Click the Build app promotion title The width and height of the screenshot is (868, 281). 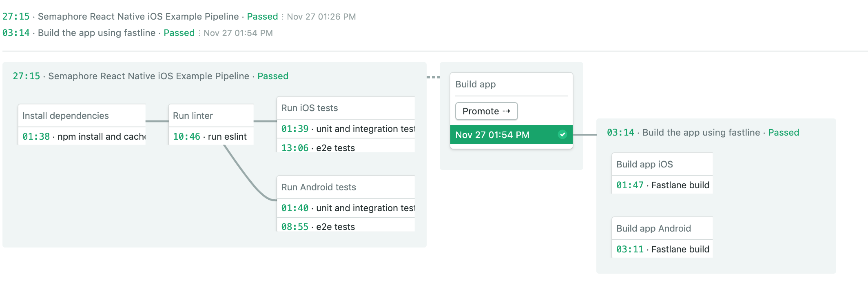[476, 84]
